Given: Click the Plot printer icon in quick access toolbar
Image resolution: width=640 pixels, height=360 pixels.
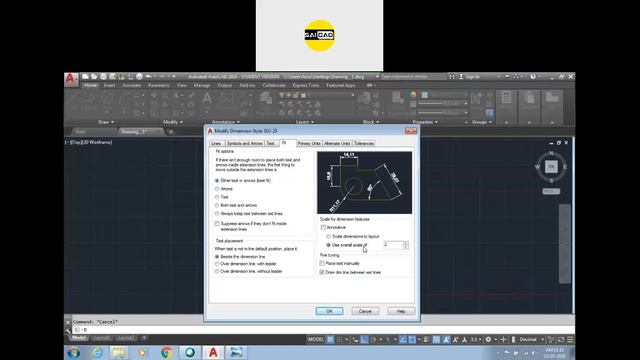Looking at the screenshot, I should [x=139, y=76].
